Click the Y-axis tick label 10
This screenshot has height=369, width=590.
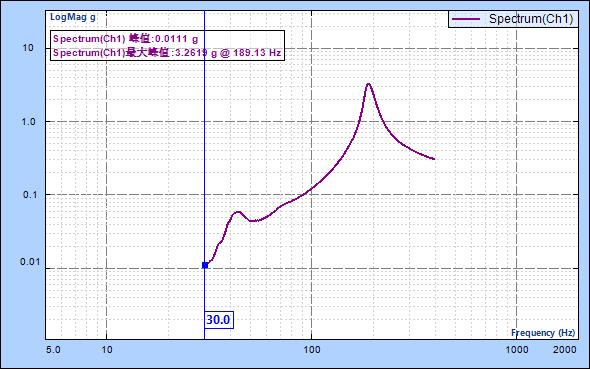28,48
